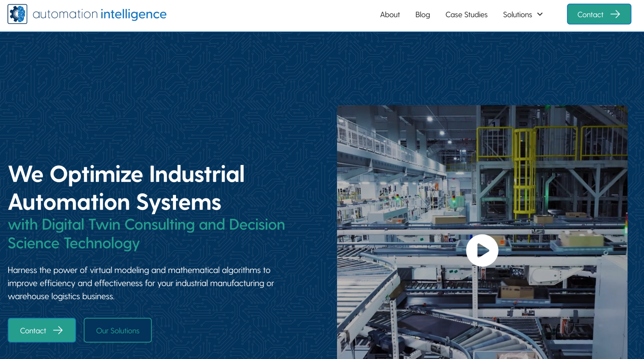Image resolution: width=644 pixels, height=359 pixels.
Task: Click the Digital Twin Consulting subheading
Action: pos(146,234)
